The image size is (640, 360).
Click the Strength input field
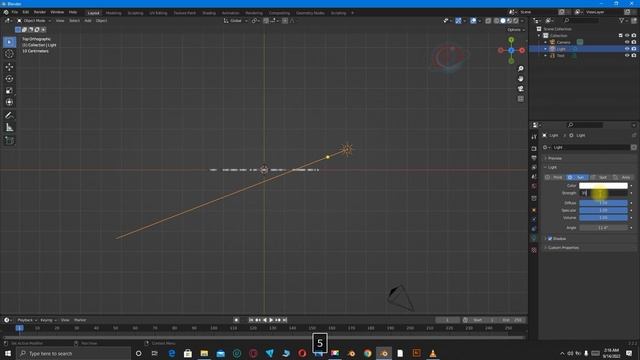[x=603, y=193]
